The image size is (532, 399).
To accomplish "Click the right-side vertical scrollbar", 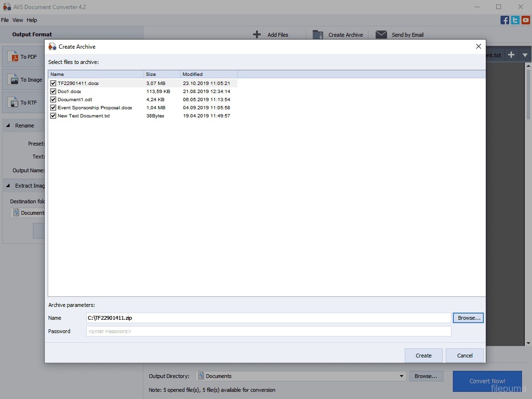I will (x=528, y=191).
